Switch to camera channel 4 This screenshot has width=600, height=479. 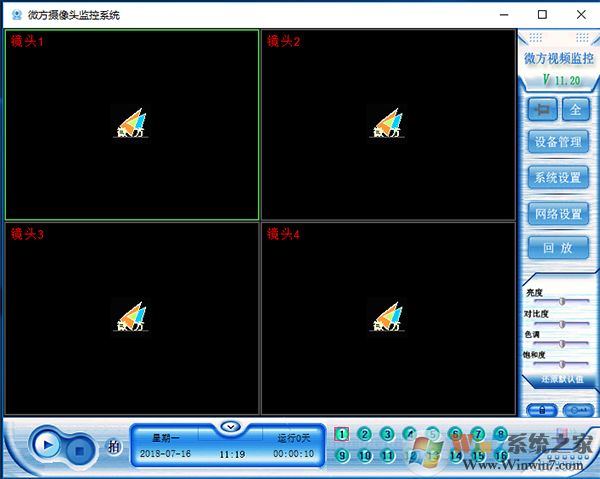coord(410,434)
